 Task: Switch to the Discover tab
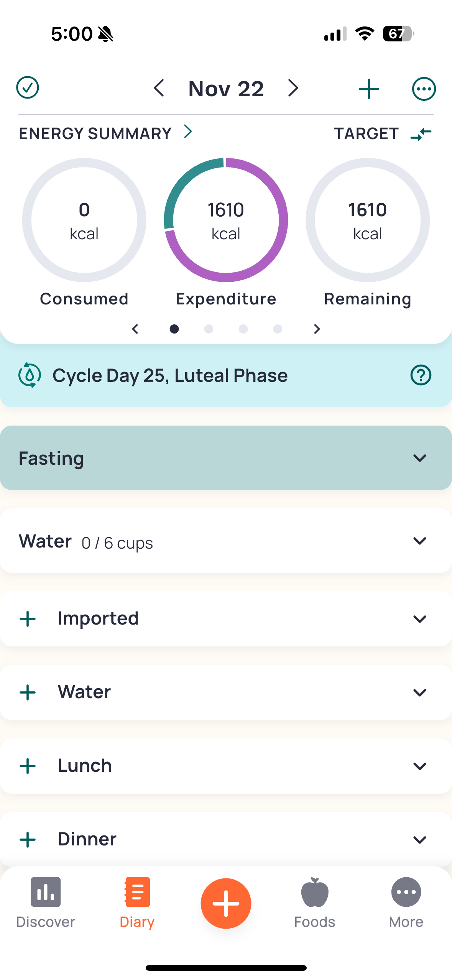point(46,903)
